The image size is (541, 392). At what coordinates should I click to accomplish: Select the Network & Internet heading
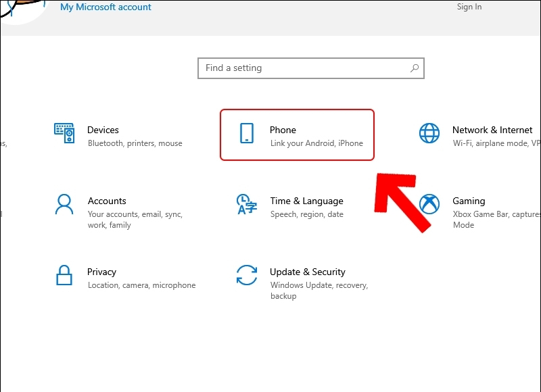(x=492, y=130)
